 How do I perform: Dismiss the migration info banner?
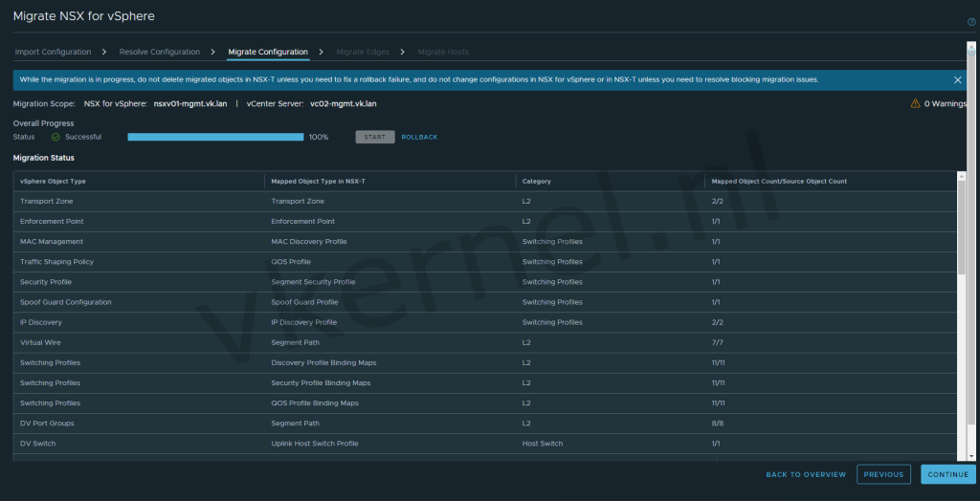(x=957, y=80)
